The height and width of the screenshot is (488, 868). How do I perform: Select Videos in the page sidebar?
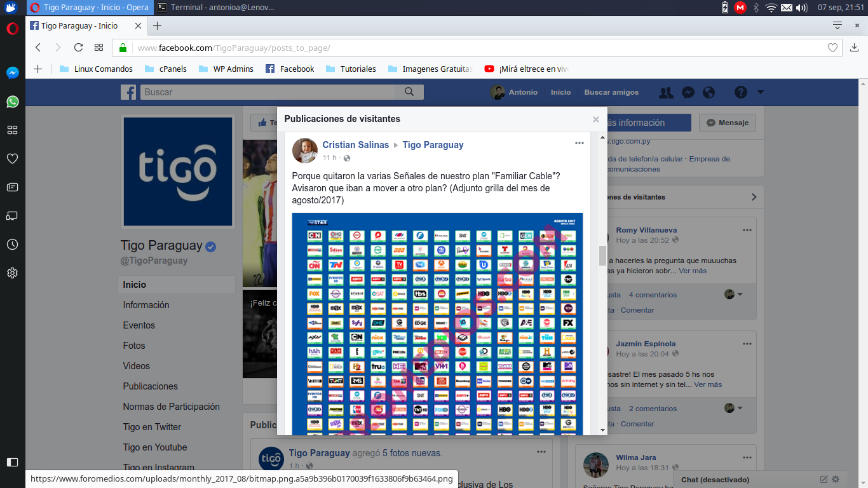tap(137, 366)
